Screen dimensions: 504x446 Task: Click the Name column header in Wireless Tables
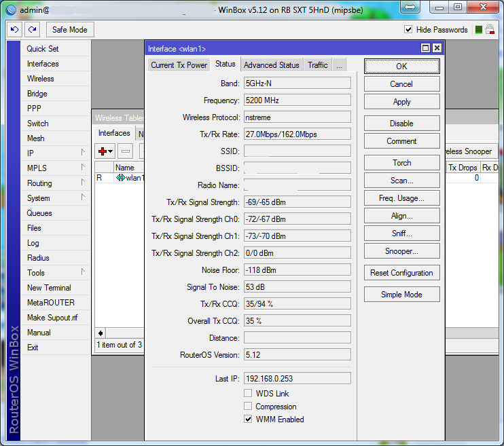tap(129, 168)
